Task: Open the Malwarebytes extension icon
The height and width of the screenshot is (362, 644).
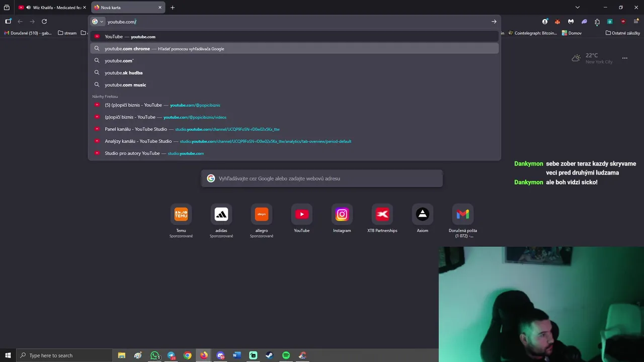Action: click(571, 22)
